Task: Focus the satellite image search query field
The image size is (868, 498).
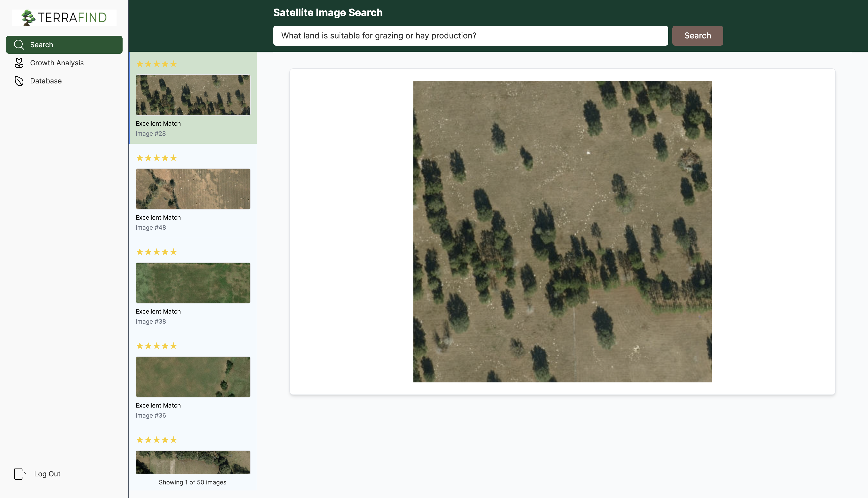Action: point(470,36)
